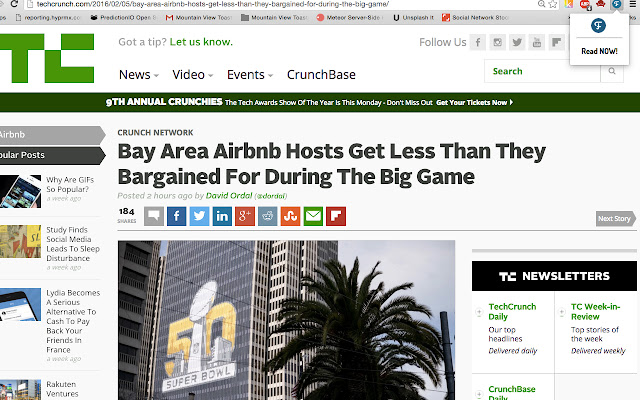
Task: Select the Popular Posts sidebar tab
Action: pos(52,156)
